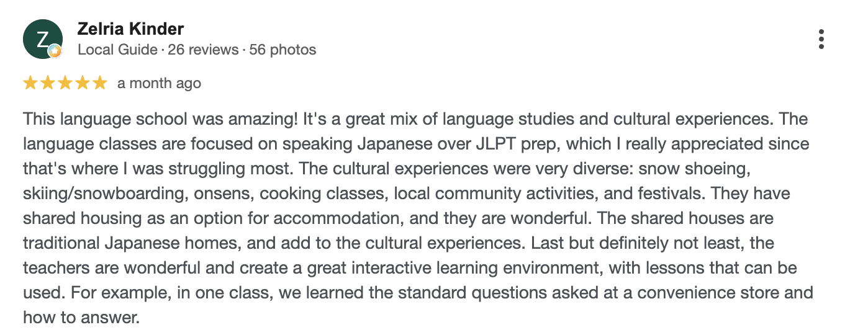Click the Local Guide label
The width and height of the screenshot is (868, 335).
(117, 50)
